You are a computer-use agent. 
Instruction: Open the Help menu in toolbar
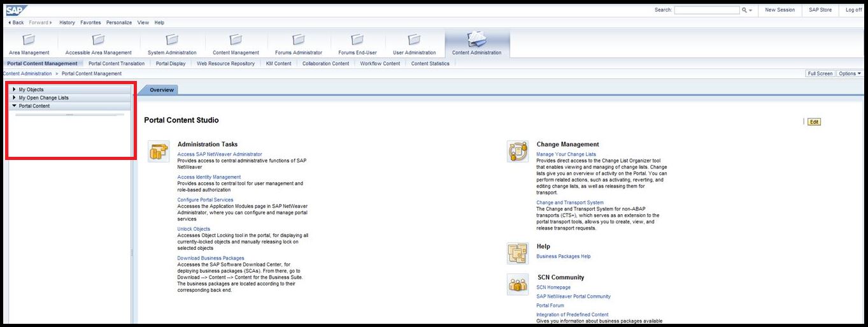click(x=159, y=22)
